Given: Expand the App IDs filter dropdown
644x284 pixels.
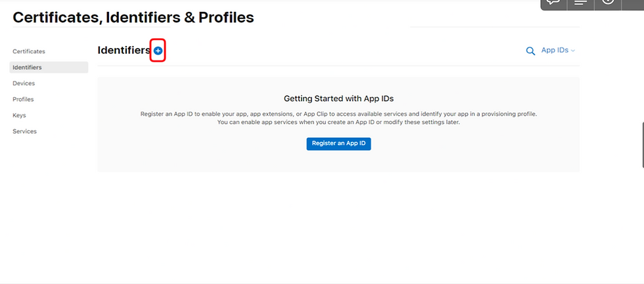Looking at the screenshot, I should point(557,51).
